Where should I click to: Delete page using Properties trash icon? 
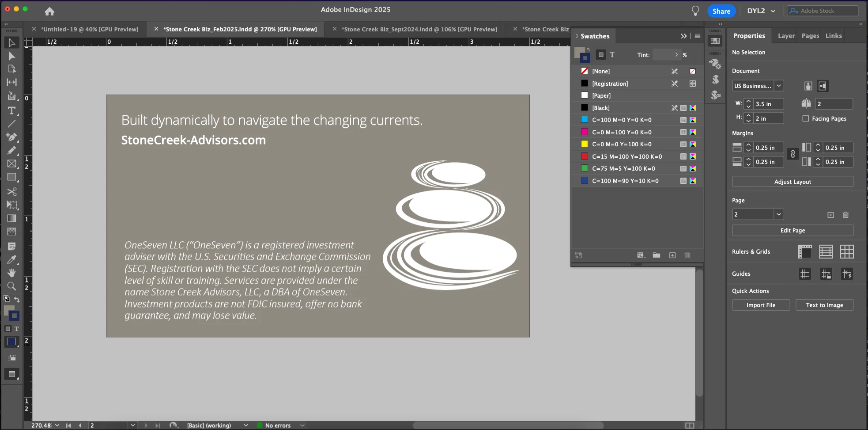click(x=845, y=215)
